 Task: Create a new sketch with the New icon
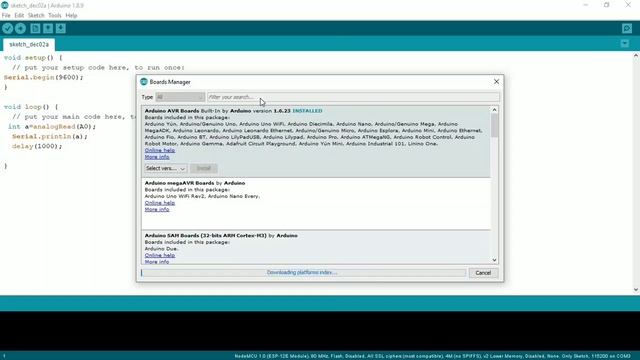(35, 28)
